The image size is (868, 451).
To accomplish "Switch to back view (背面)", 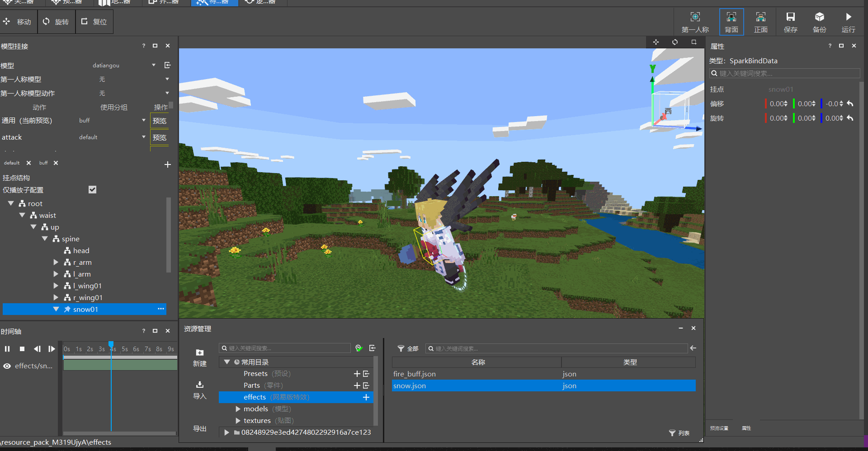I will pyautogui.click(x=731, y=22).
